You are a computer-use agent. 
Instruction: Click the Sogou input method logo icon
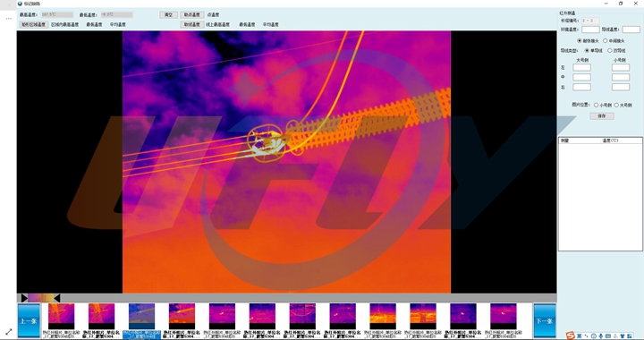click(x=570, y=336)
